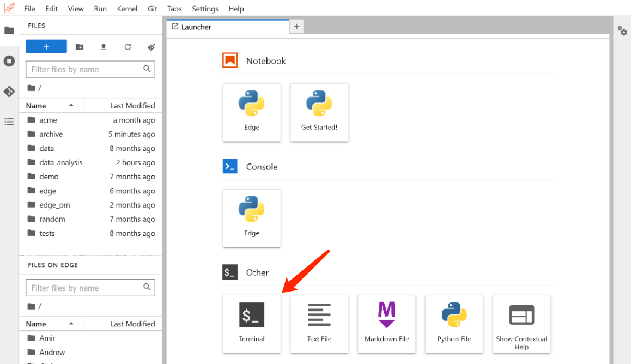Select the edge_pm folder

coord(90,205)
